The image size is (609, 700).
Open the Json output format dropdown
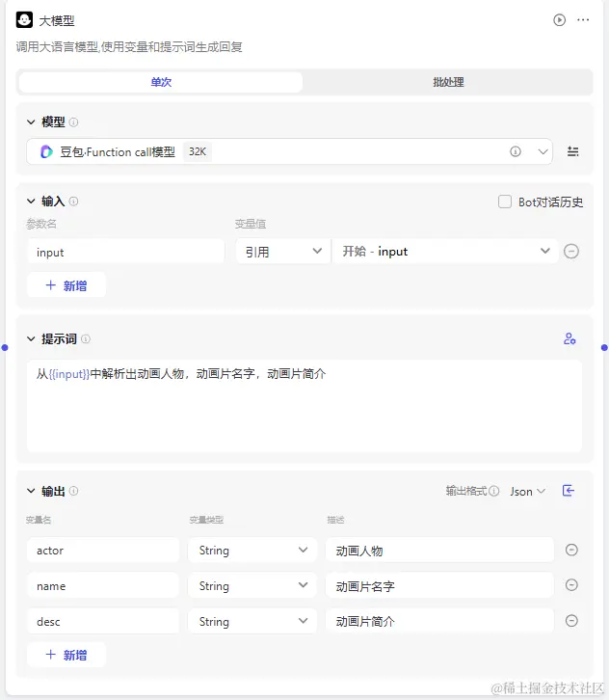click(x=528, y=492)
